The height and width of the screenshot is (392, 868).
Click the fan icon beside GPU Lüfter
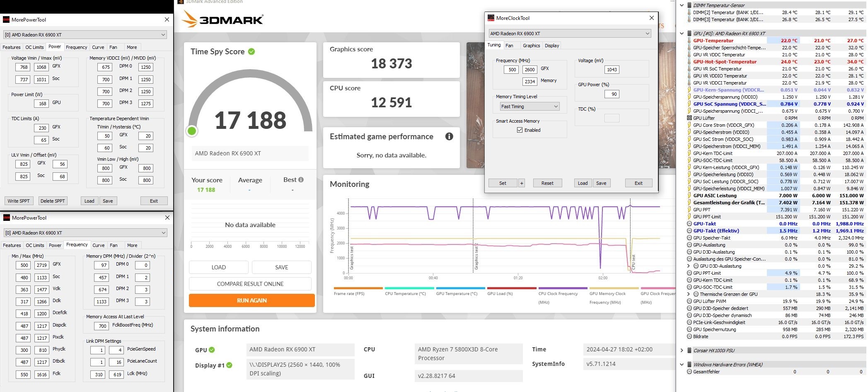689,118
